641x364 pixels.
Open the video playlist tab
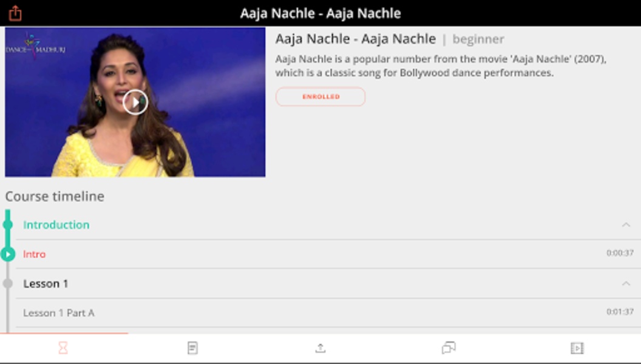point(577,348)
